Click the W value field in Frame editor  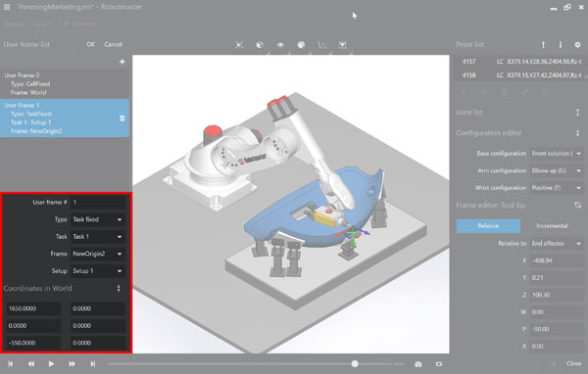tap(556, 312)
